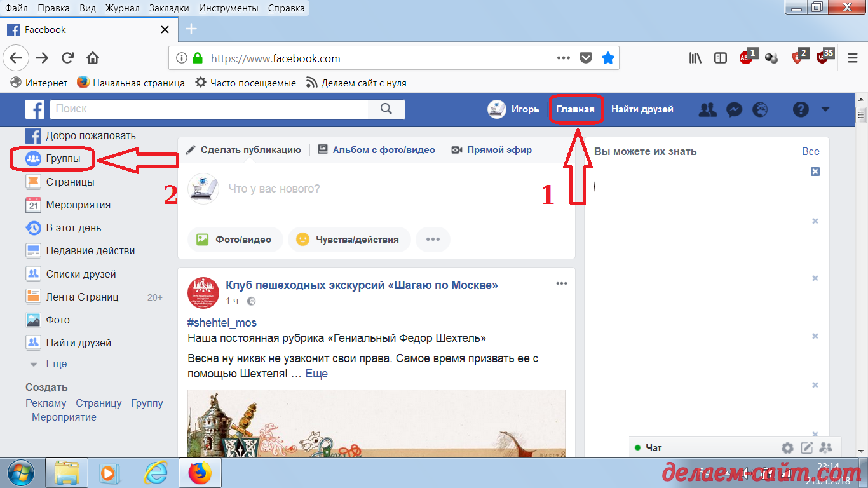Open Закладки menu

pos(170,8)
